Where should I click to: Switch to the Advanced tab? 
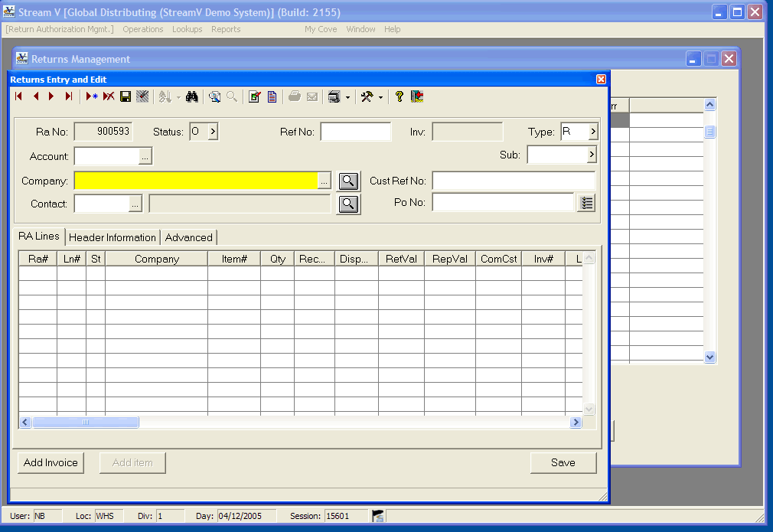189,237
